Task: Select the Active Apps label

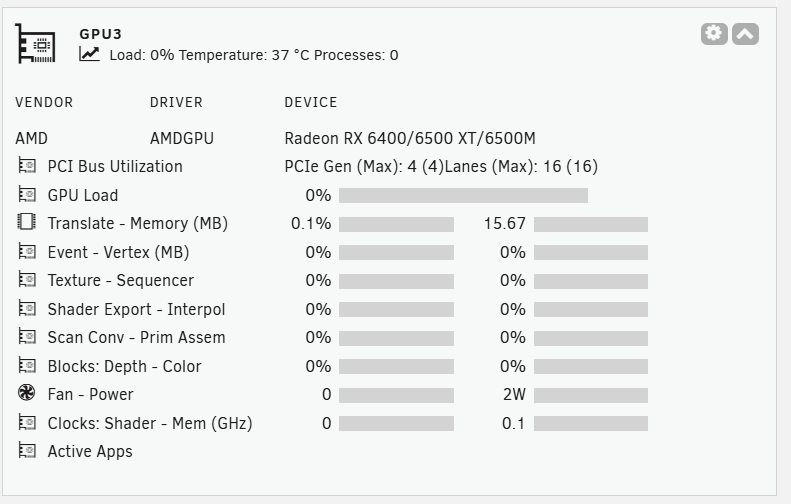Action: (x=90, y=451)
